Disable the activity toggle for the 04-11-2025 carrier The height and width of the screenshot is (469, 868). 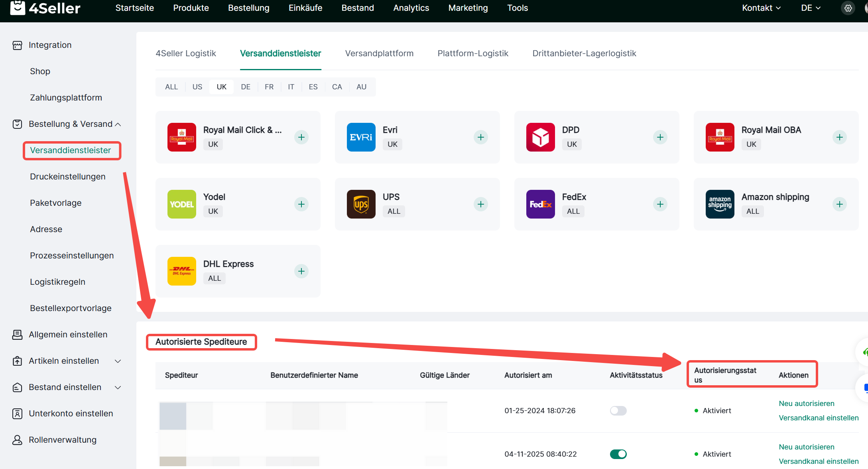618,454
